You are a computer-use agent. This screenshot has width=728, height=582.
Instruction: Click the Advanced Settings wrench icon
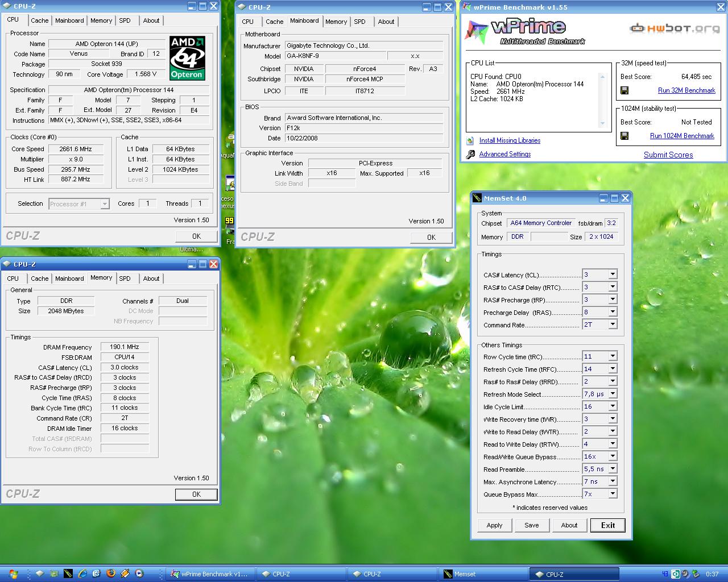[470, 154]
